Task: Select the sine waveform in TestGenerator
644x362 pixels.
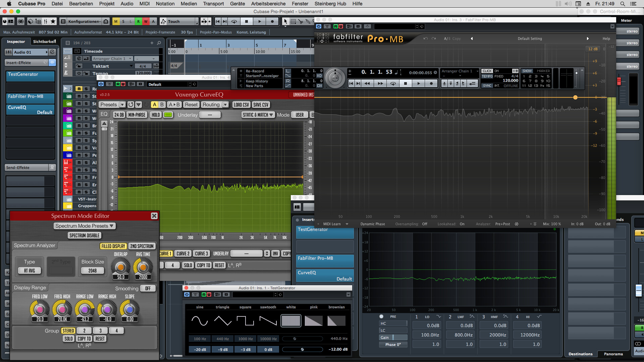Action: point(200,321)
